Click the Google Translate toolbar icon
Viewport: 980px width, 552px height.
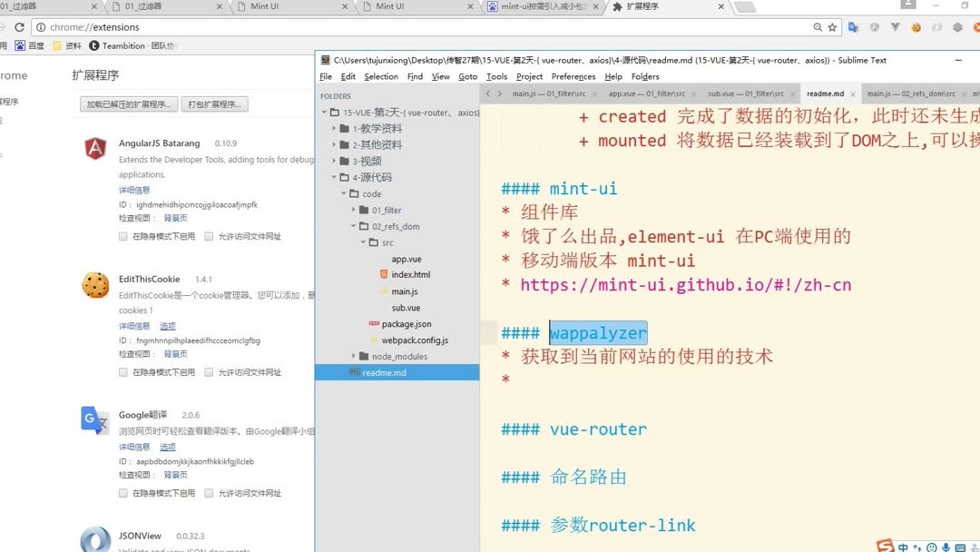click(x=851, y=27)
